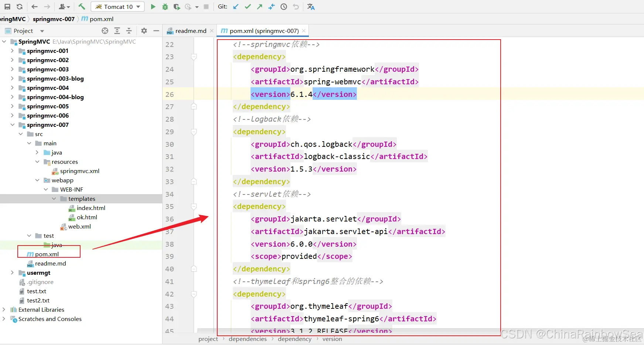
Task: Click line number 30 in the gutter
Action: [x=170, y=144]
